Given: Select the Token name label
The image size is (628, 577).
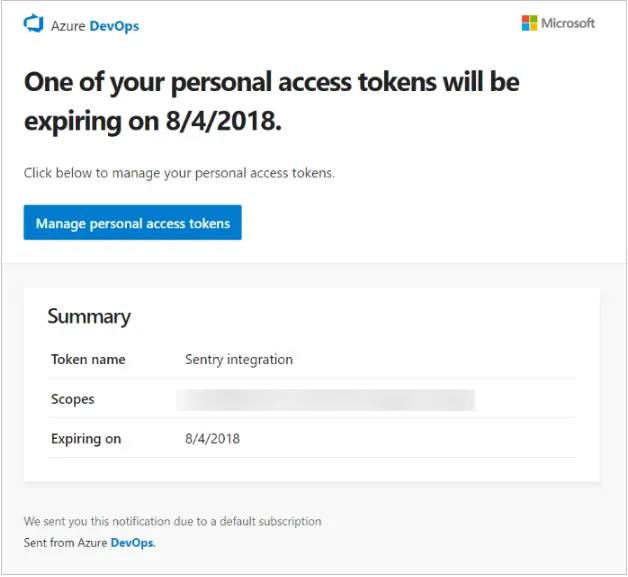Looking at the screenshot, I should point(88,359).
